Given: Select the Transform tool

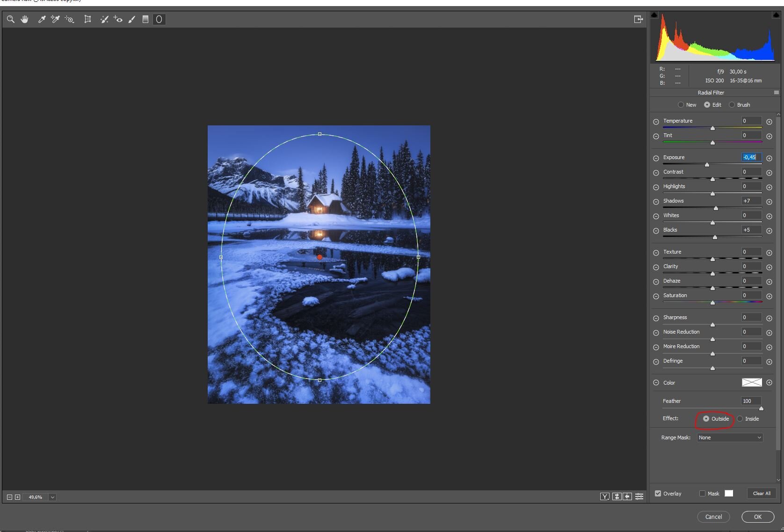Looking at the screenshot, I should pos(87,19).
